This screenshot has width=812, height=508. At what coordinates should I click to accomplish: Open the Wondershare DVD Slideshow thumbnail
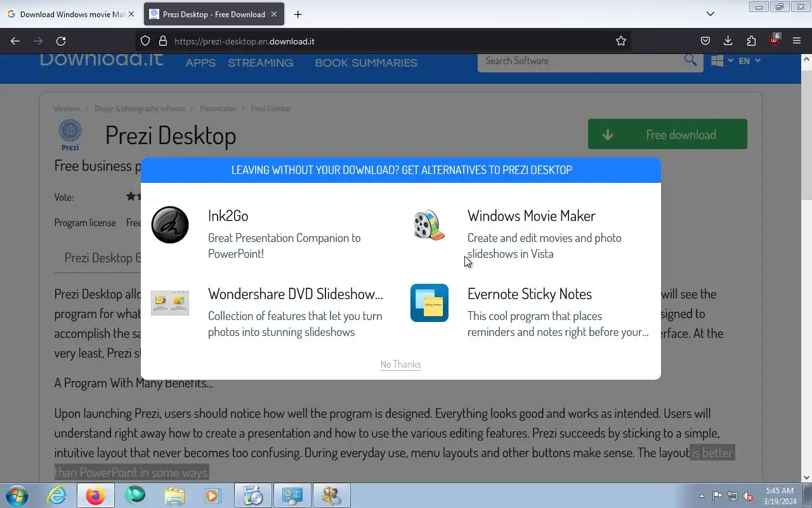point(170,303)
